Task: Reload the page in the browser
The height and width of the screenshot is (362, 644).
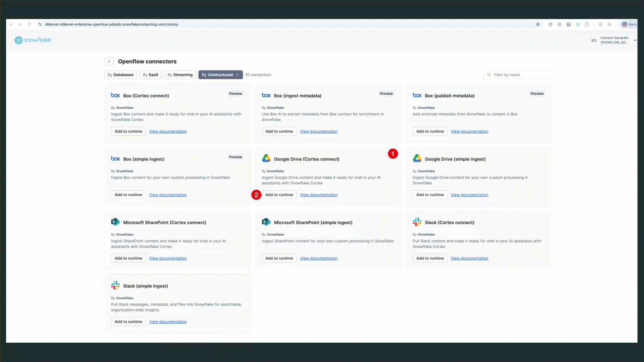Action: 29,24
